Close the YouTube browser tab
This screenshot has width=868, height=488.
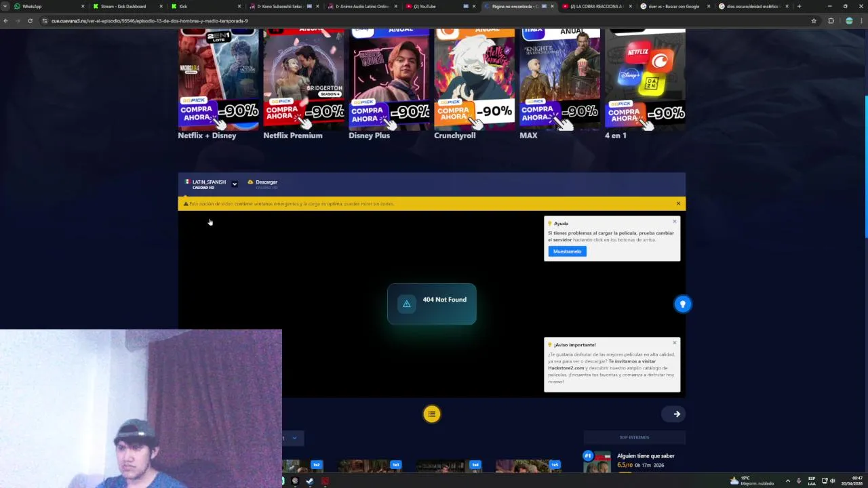click(x=475, y=6)
